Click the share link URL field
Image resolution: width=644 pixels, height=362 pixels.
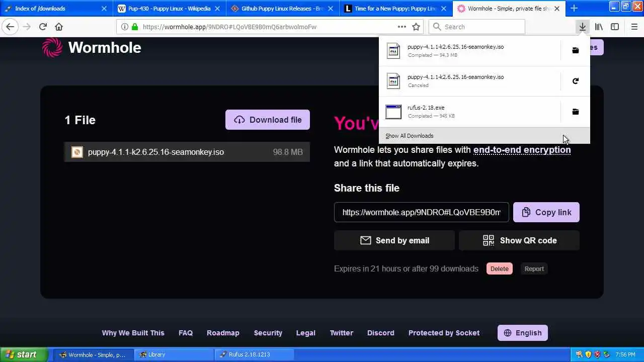coord(422,212)
